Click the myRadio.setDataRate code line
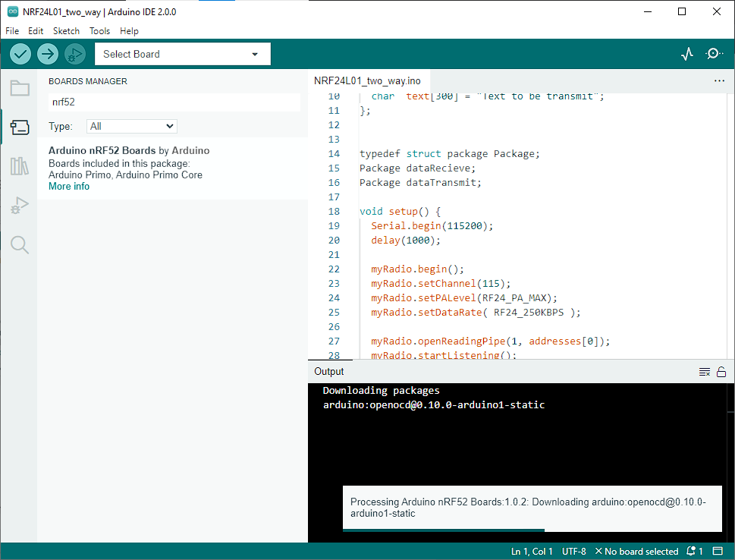This screenshot has width=735, height=560. (476, 313)
